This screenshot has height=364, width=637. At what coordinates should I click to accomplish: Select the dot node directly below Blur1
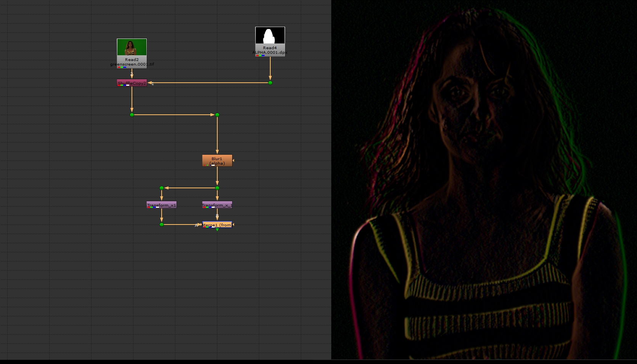(x=217, y=188)
